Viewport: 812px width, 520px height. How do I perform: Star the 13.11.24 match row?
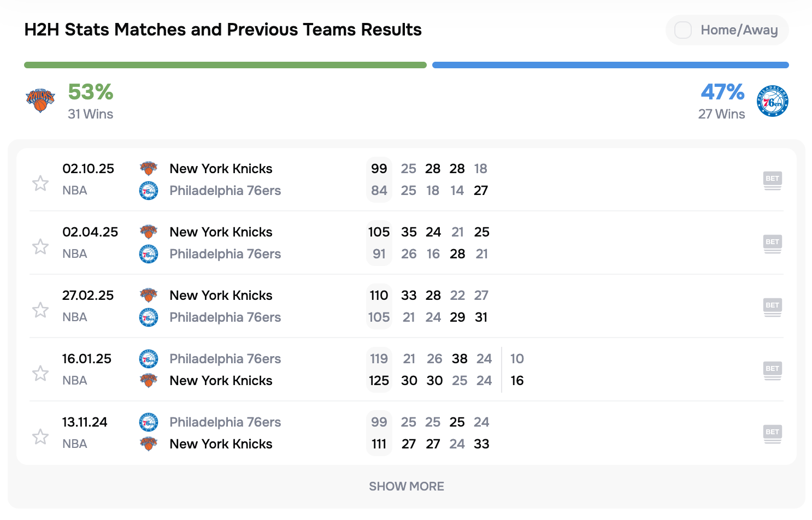click(x=40, y=436)
